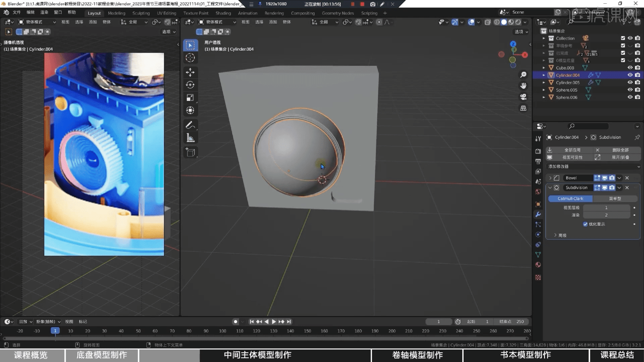The width and height of the screenshot is (644, 362).
Task: Play the timeline animation forward
Action: (274, 322)
